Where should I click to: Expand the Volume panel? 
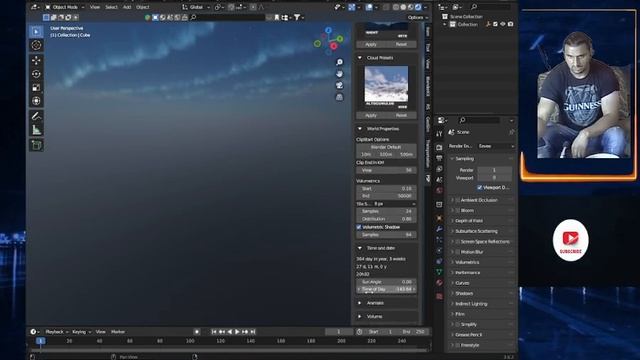[360, 317]
